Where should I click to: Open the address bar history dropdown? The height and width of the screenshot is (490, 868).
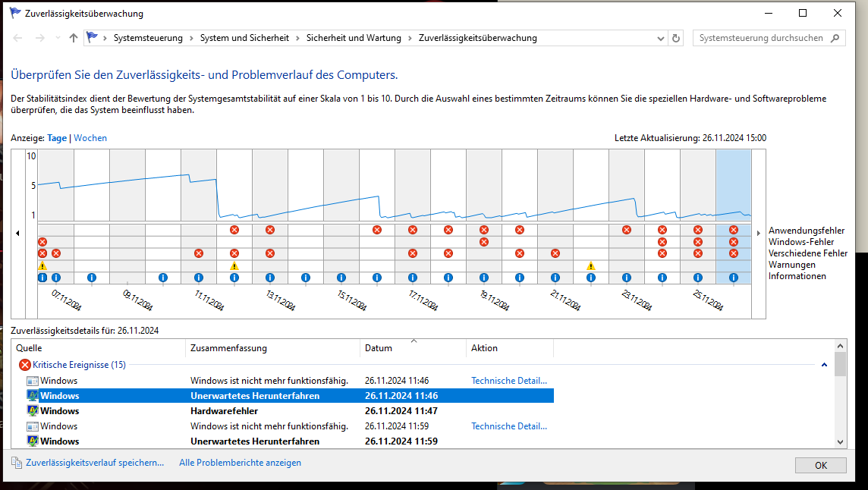(x=660, y=38)
